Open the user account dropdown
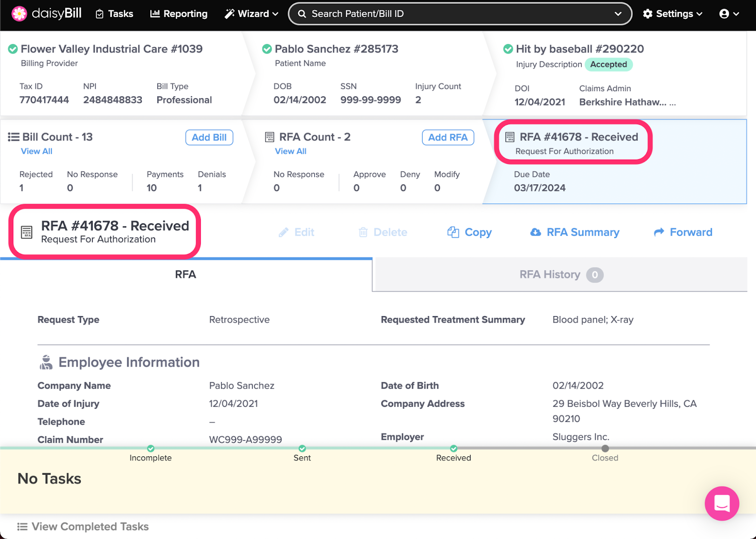Screen dimensions: 756x539 pos(729,14)
